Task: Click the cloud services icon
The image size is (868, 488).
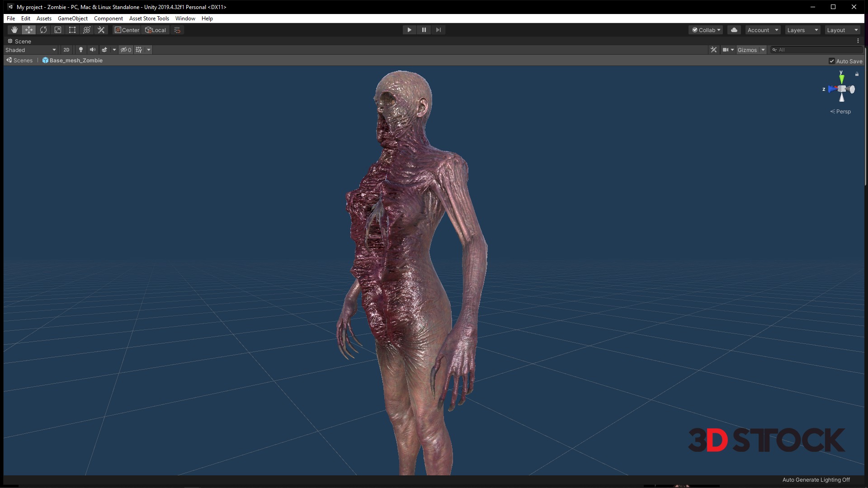Action: click(734, 30)
